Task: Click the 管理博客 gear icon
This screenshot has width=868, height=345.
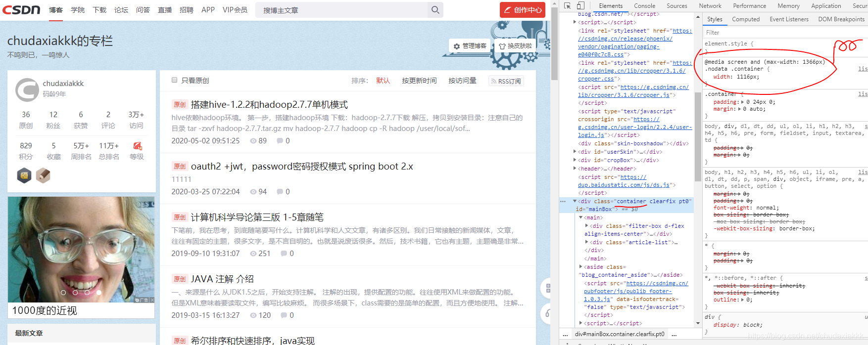Action: tap(457, 46)
